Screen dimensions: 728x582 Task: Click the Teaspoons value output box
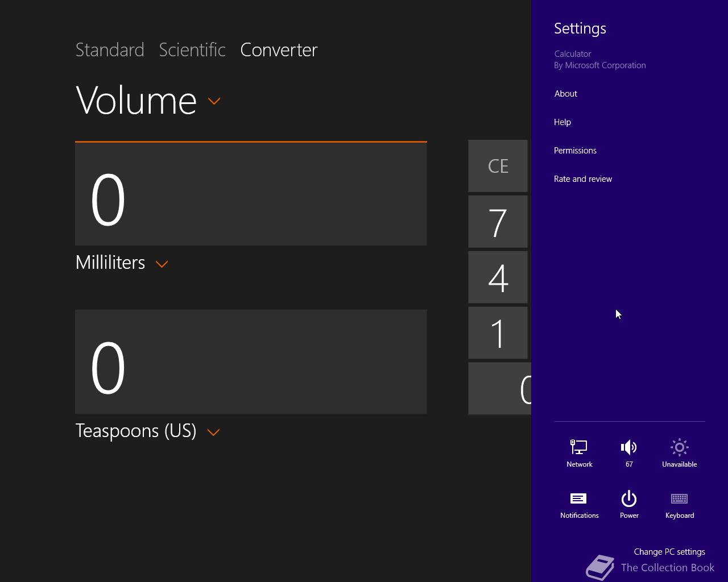coord(251,361)
